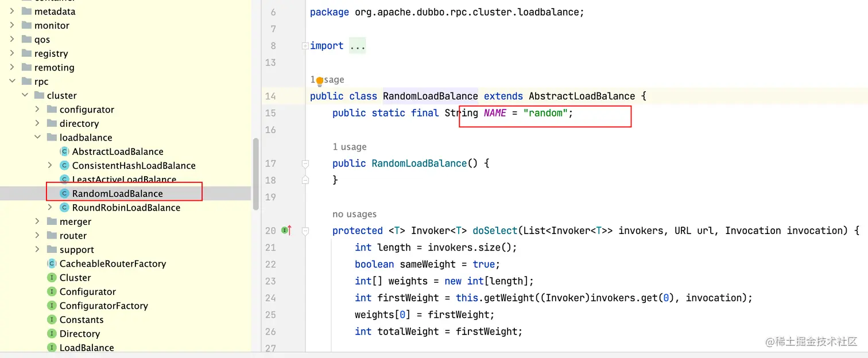The width and height of the screenshot is (868, 358).
Task: Click the fold end marker on line 18
Action: [x=305, y=180]
